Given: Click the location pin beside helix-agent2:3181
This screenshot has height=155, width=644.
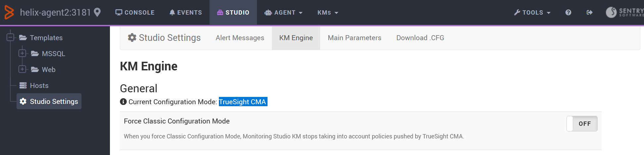Looking at the screenshot, I should pyautogui.click(x=97, y=13).
